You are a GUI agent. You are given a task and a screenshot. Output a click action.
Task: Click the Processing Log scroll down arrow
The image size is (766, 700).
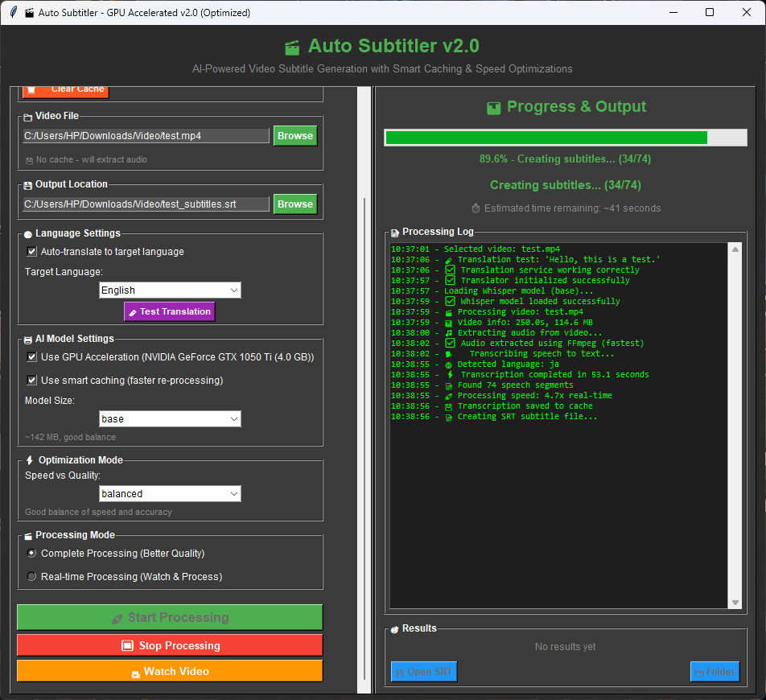[735, 603]
